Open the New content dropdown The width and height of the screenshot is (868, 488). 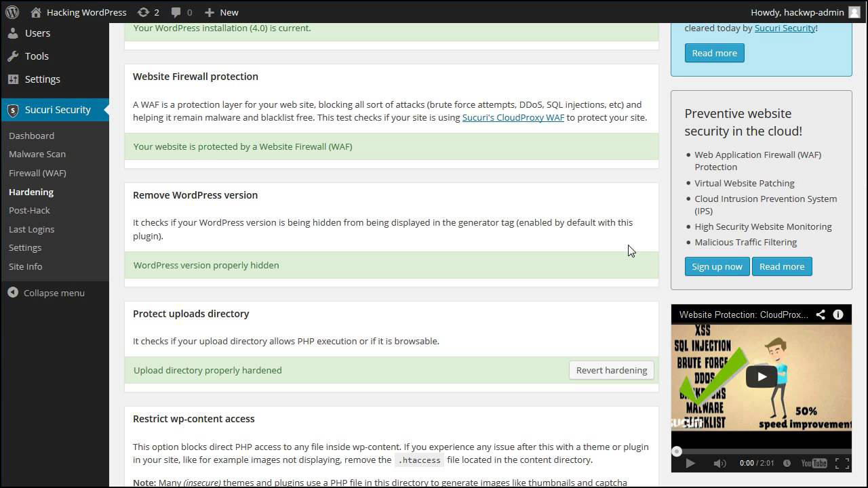221,12
